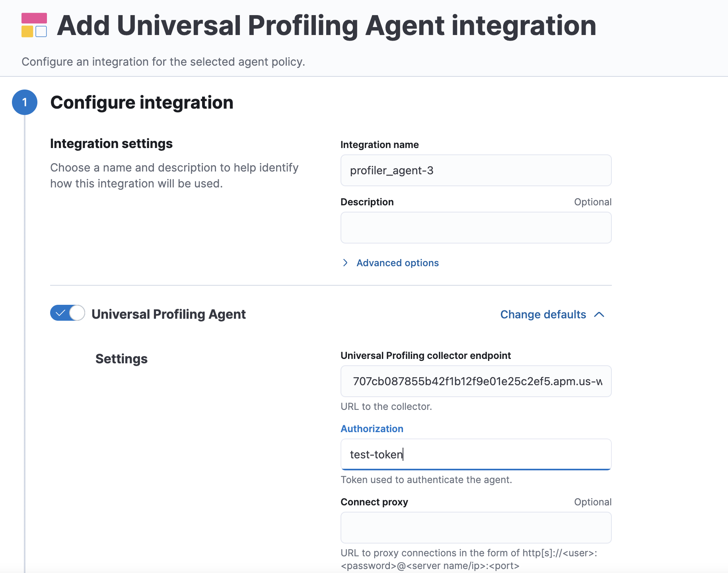Click into the empty Description field

coord(476,228)
